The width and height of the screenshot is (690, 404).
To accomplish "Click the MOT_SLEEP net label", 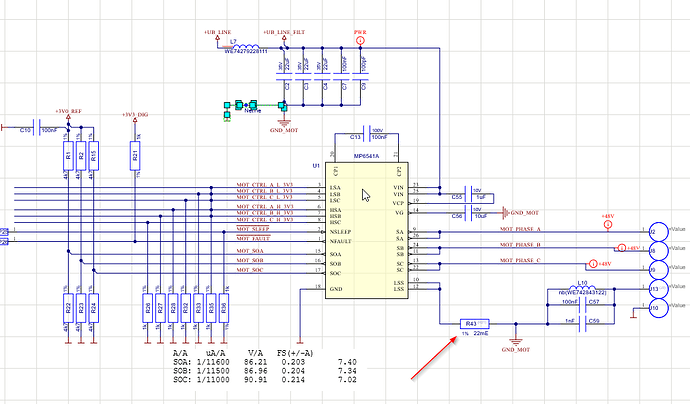I will click(253, 229).
